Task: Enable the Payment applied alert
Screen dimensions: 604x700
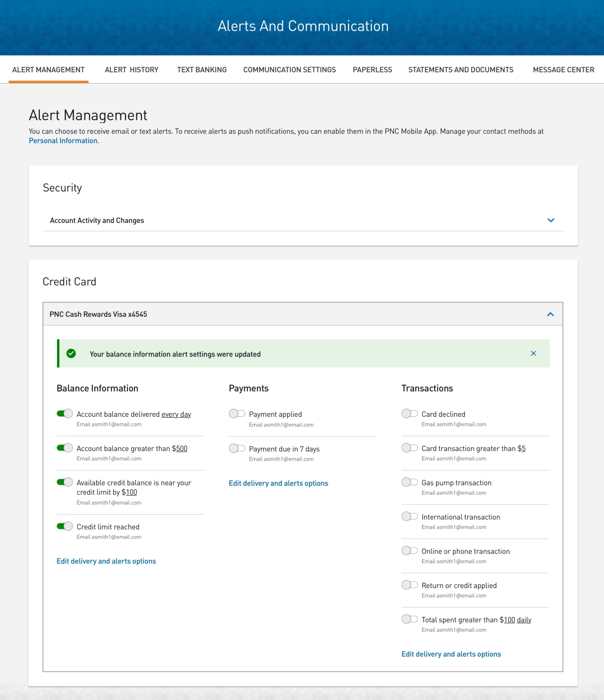Action: tap(237, 413)
